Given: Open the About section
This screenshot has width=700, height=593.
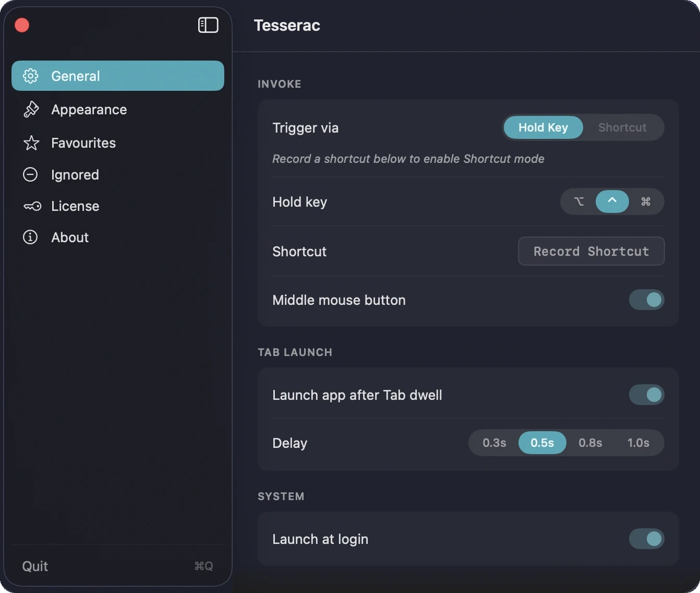Looking at the screenshot, I should (118, 237).
